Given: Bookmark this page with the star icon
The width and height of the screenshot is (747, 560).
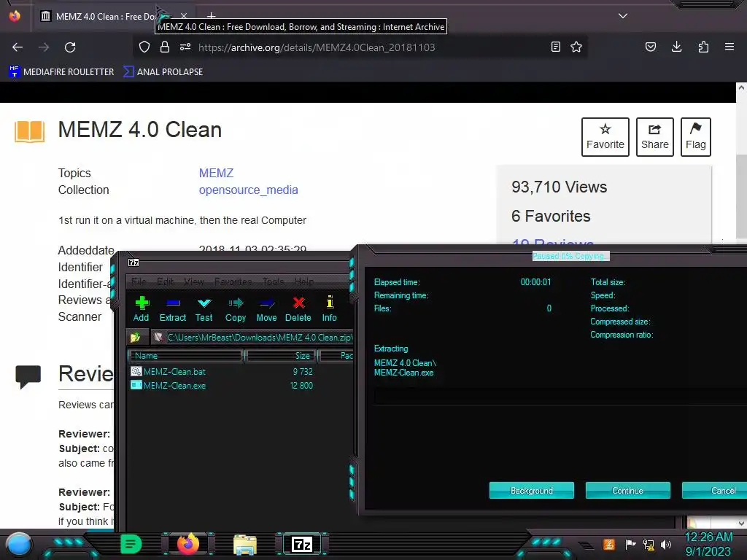Looking at the screenshot, I should click(x=576, y=47).
